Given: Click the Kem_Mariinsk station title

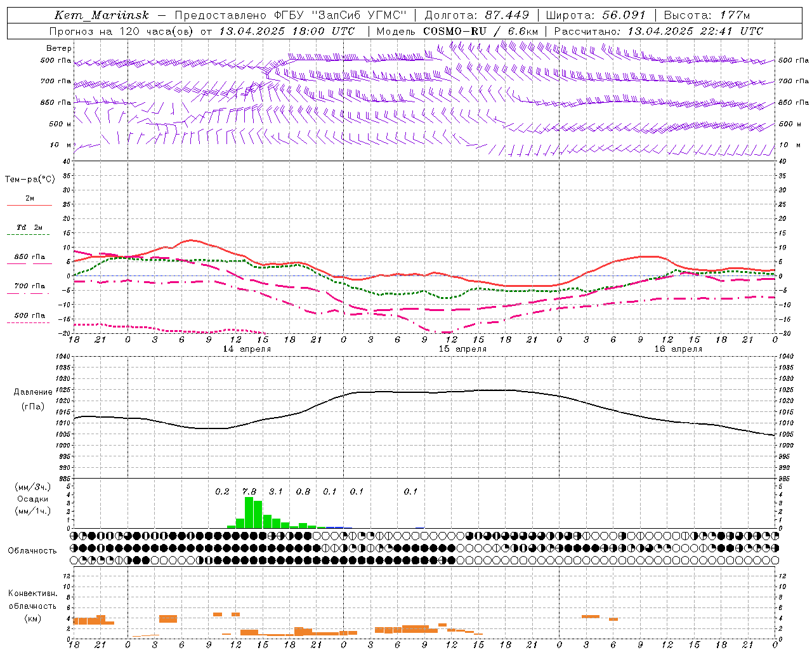Looking at the screenshot, I should click(101, 15).
